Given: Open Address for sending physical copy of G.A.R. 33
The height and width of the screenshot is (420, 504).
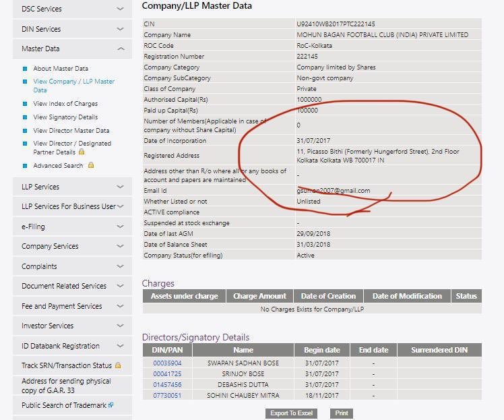Looking at the screenshot, I should click(66, 386).
